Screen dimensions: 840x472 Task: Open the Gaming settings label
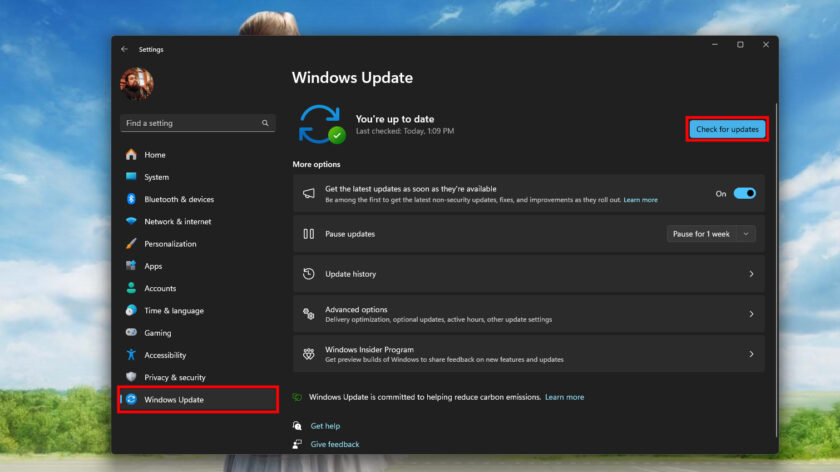[x=158, y=333]
